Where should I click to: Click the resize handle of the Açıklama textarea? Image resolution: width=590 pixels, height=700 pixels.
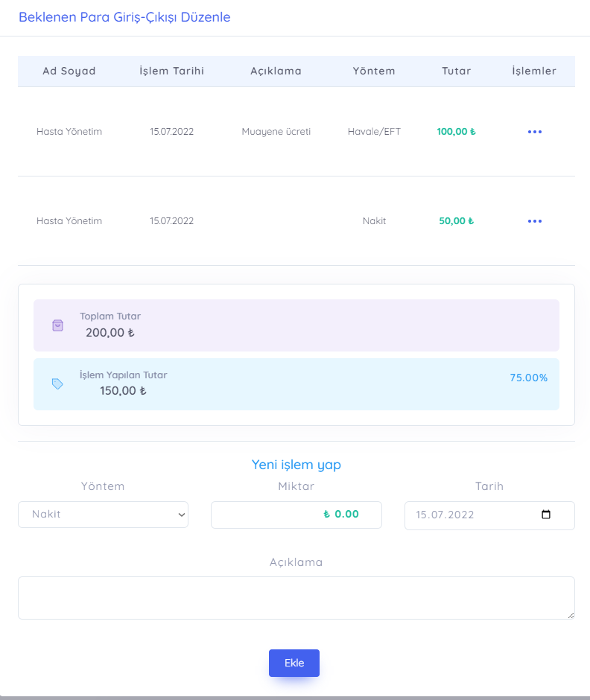[571, 615]
